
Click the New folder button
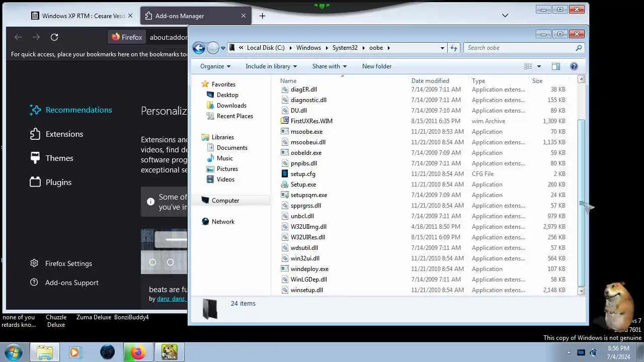pos(377,66)
